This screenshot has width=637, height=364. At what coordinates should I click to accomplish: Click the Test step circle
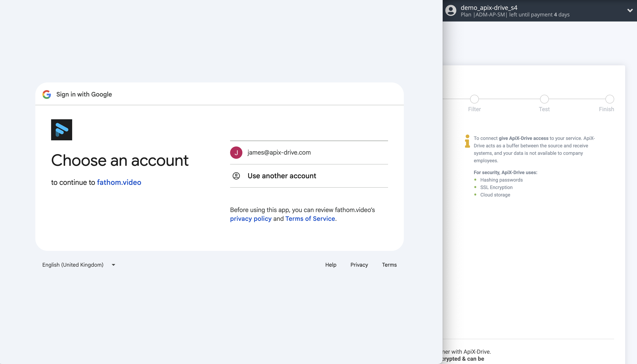[x=544, y=99]
